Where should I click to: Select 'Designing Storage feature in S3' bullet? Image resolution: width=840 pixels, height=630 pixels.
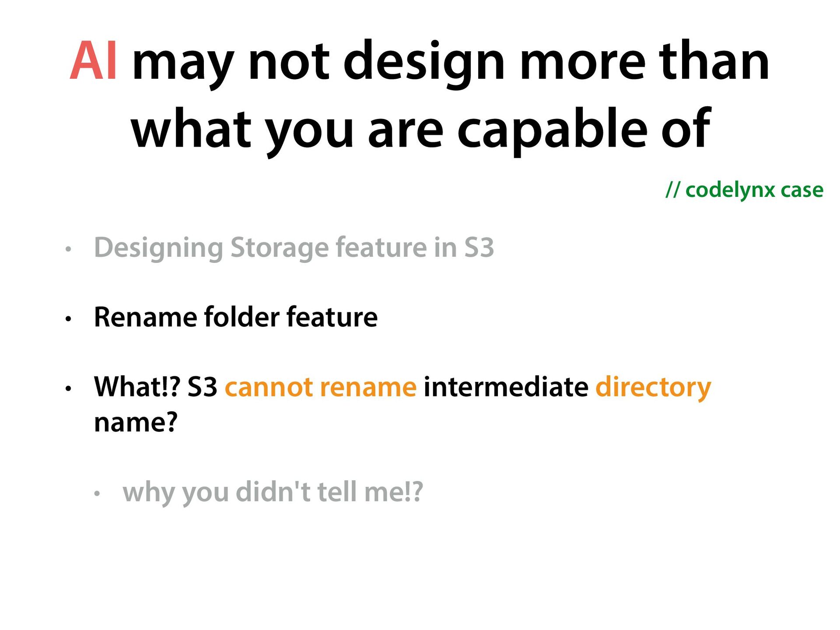(294, 248)
